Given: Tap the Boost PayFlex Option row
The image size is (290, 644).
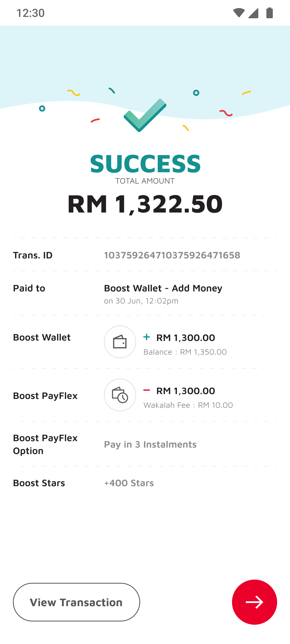Looking at the screenshot, I should pos(45,444).
